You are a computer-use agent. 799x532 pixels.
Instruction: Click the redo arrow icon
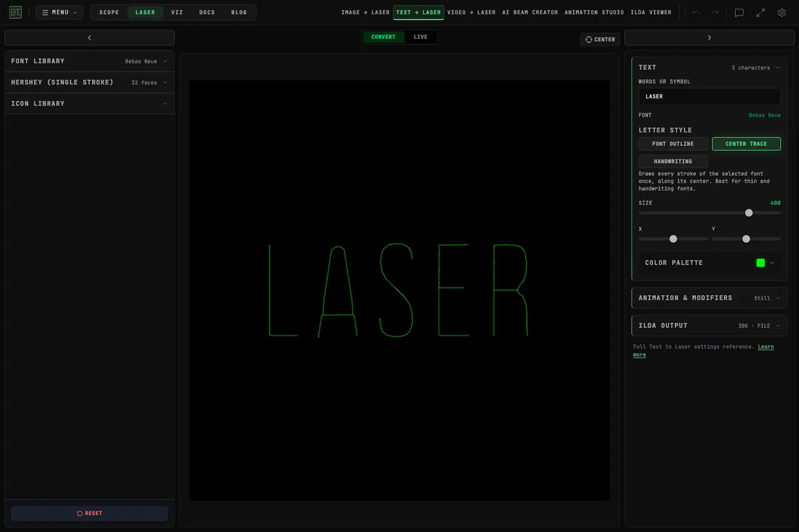(x=715, y=12)
